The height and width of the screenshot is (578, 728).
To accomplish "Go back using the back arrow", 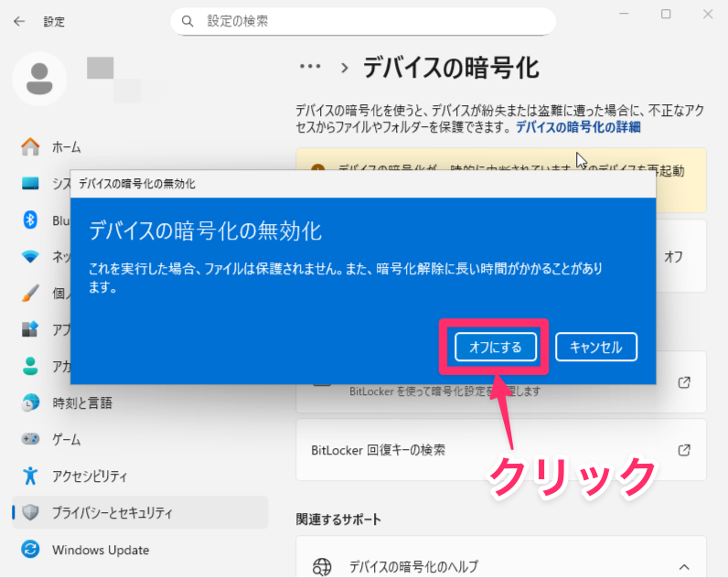I will pyautogui.click(x=19, y=20).
